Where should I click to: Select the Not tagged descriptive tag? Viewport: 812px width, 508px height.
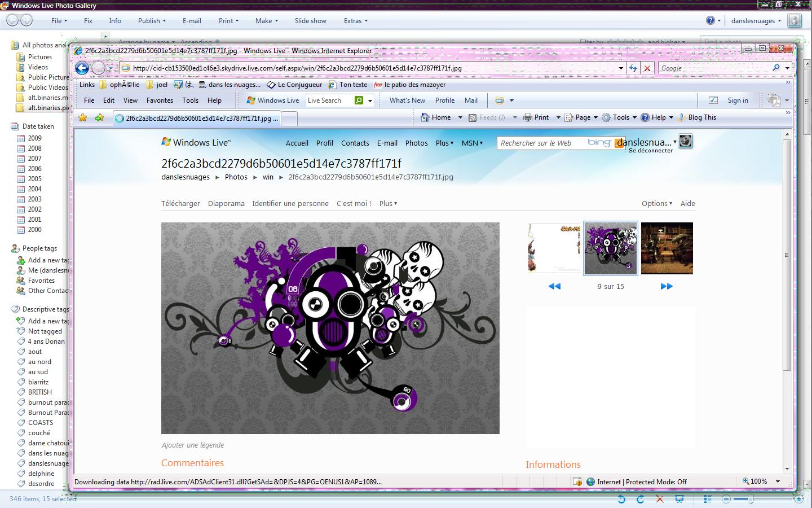click(45, 331)
